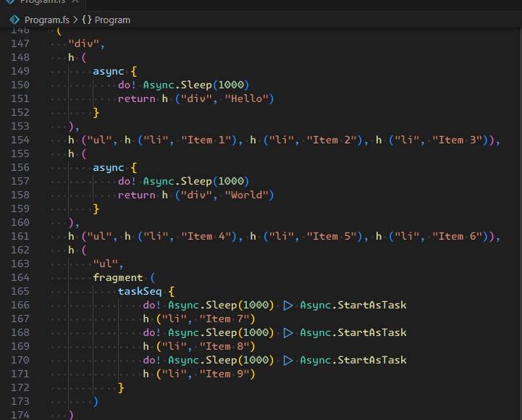The height and width of the screenshot is (420, 522).
Task: Click line number 147
Action: (x=20, y=43)
